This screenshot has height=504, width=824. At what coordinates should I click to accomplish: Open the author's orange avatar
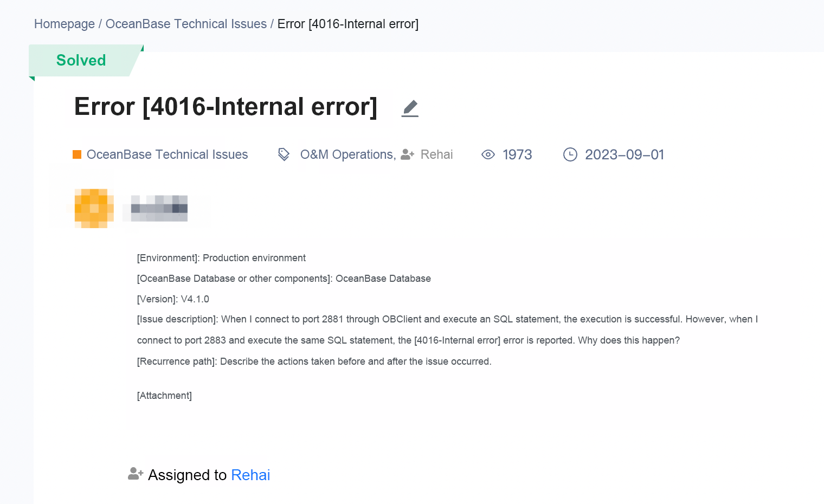pyautogui.click(x=94, y=208)
